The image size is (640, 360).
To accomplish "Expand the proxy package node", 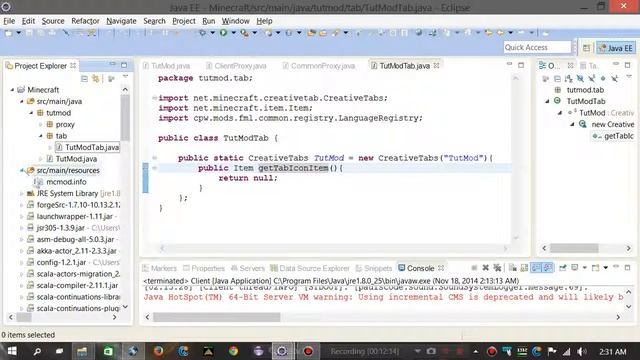I will pos(41,124).
